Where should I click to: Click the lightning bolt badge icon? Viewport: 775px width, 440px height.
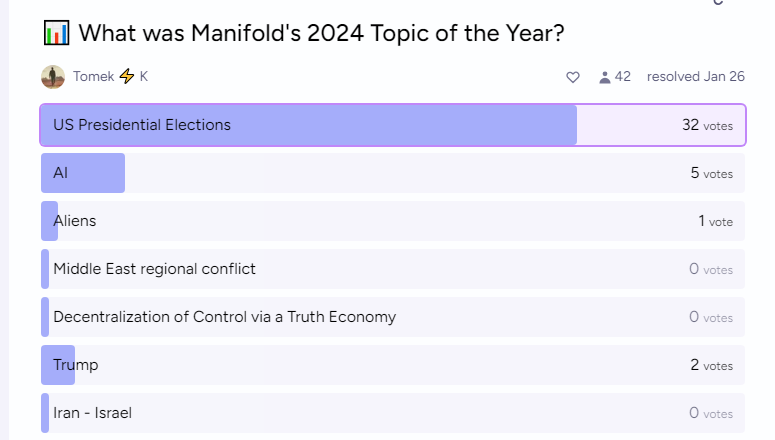tap(127, 76)
